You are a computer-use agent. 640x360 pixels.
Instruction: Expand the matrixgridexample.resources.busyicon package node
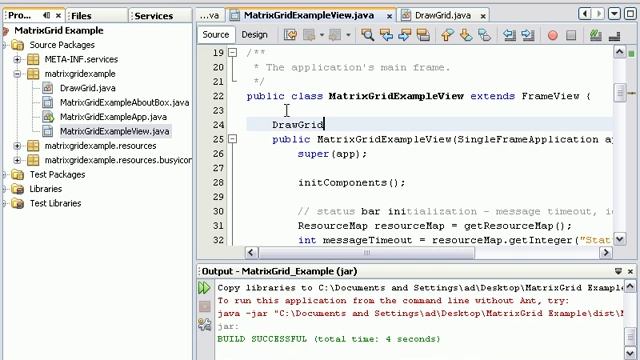17,160
